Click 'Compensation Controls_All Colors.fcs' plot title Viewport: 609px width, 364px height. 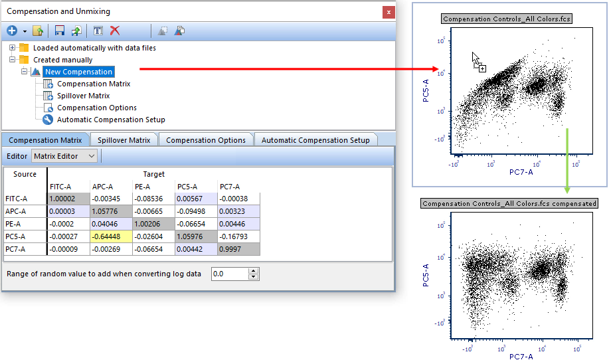click(x=507, y=19)
